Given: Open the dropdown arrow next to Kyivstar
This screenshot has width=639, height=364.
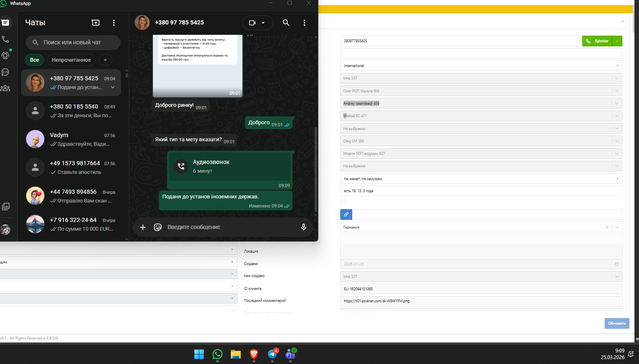Looking at the screenshot, I should click(x=617, y=41).
